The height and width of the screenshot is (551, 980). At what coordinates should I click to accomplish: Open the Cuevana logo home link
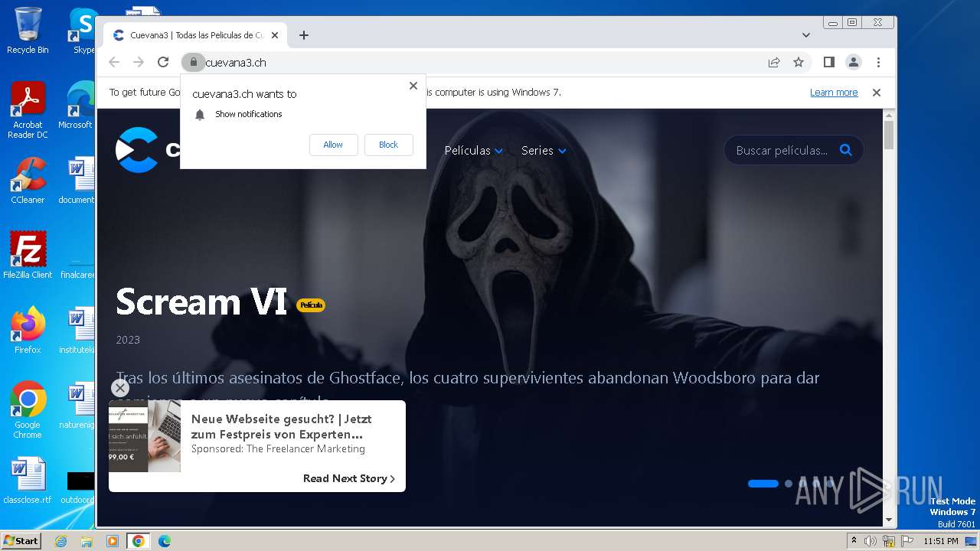[148, 150]
